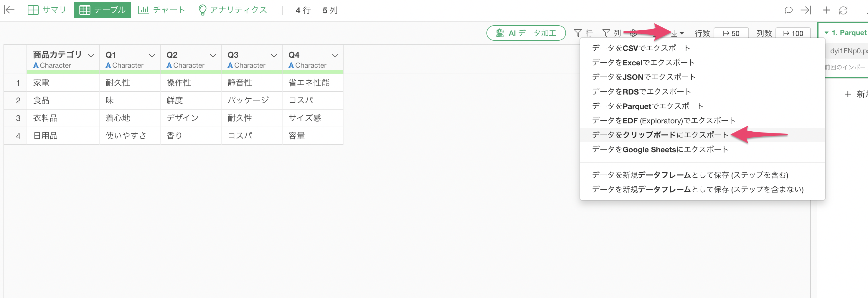Open the Q4 column header dropdown

pos(335,56)
